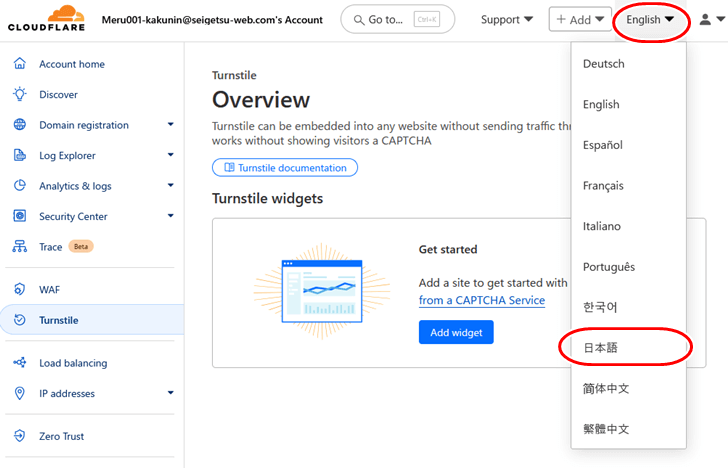Viewport: 728px width, 468px height.
Task: Click the Turnstile sidebar label
Action: click(58, 320)
